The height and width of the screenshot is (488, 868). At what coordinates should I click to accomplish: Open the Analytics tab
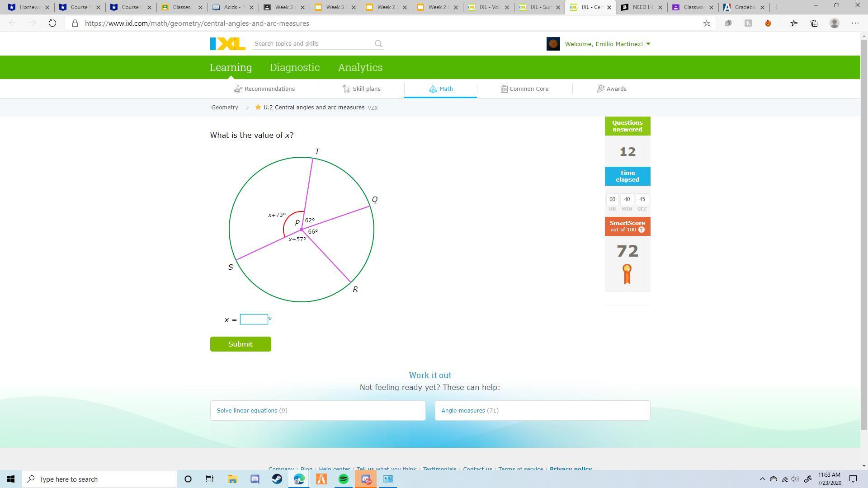click(360, 67)
